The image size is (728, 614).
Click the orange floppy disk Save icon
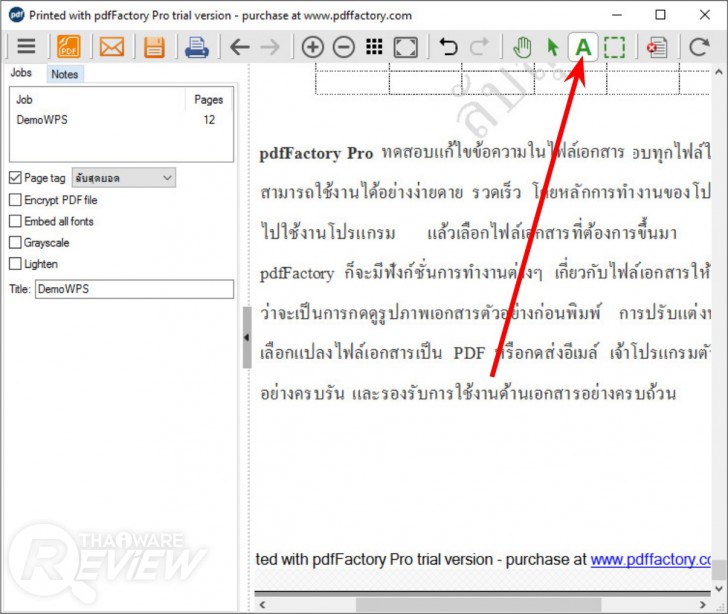click(154, 47)
